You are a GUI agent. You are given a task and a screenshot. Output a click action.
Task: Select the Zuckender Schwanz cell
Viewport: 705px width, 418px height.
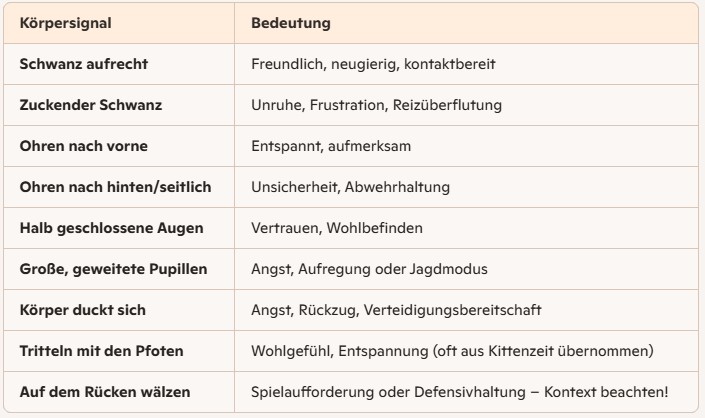pyautogui.click(x=119, y=105)
